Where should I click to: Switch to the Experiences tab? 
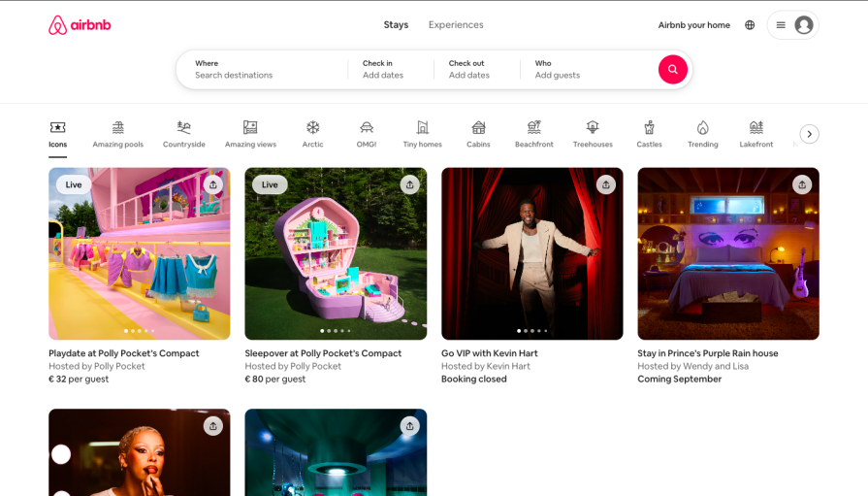456,25
